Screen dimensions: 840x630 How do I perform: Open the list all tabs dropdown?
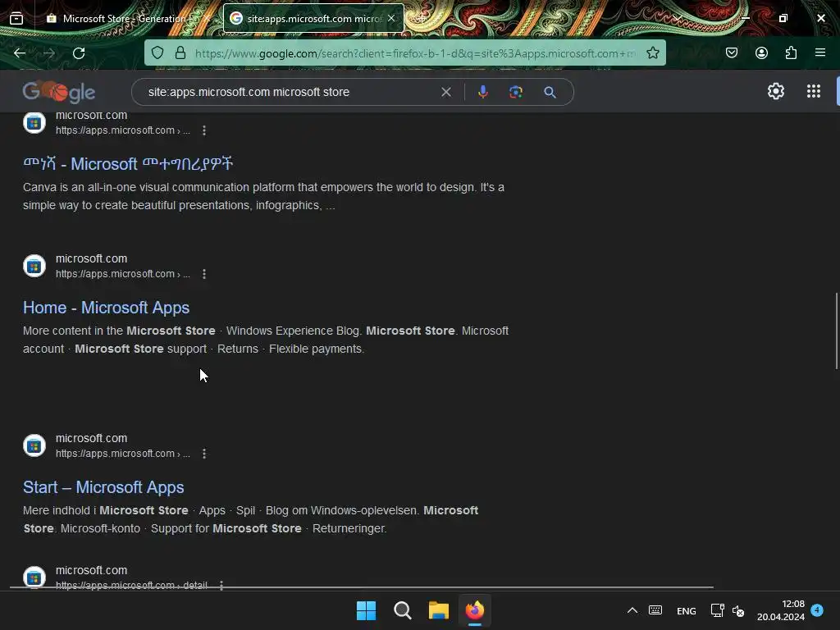pos(677,19)
